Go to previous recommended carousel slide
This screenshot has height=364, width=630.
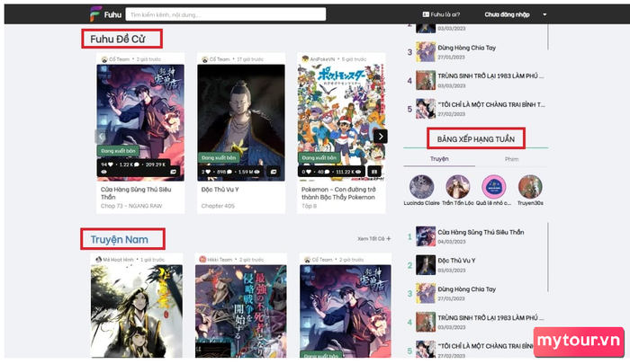pos(101,137)
